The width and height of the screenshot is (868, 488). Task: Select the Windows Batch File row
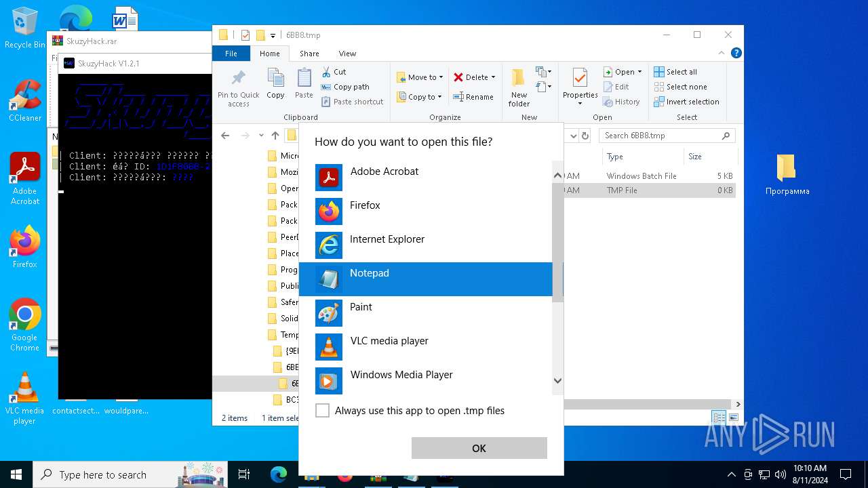click(649, 176)
